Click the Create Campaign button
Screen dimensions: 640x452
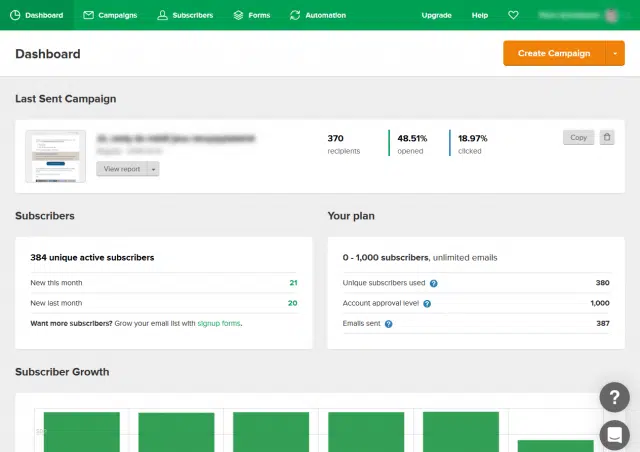pos(554,53)
